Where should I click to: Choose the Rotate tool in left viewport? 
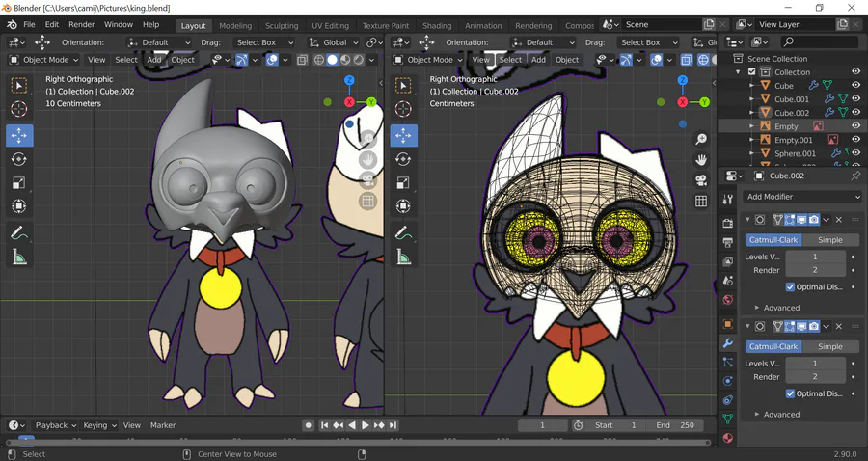[x=19, y=159]
